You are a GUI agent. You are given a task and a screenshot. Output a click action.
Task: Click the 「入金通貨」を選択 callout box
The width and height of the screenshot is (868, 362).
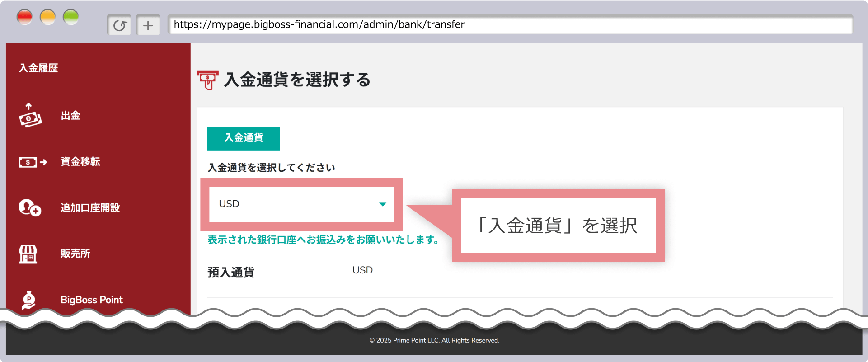pyautogui.click(x=558, y=226)
